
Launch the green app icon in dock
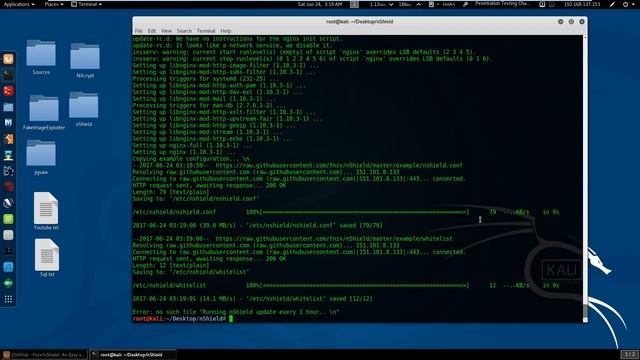8,219
